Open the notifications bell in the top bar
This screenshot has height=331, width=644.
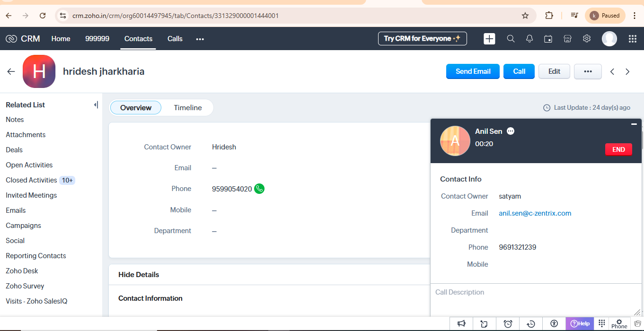click(529, 39)
